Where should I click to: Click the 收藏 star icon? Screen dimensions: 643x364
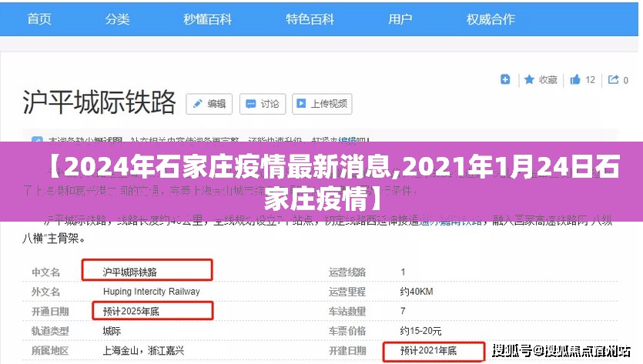coord(530,79)
